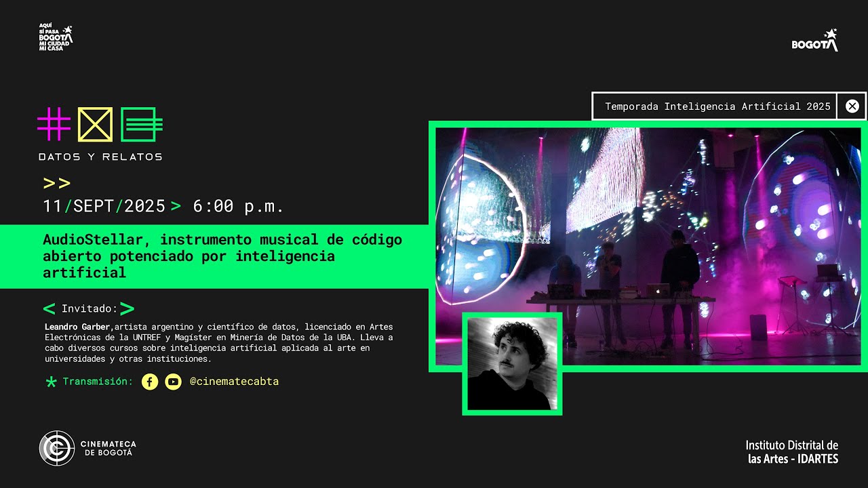868x488 pixels.
Task: Click the 'Aquí sí pasa Bogotá' emblem
Action: tap(54, 37)
